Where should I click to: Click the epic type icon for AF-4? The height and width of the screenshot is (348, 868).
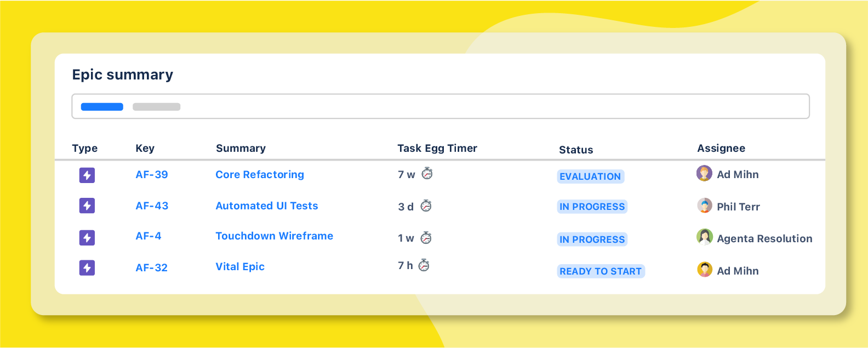tap(87, 238)
